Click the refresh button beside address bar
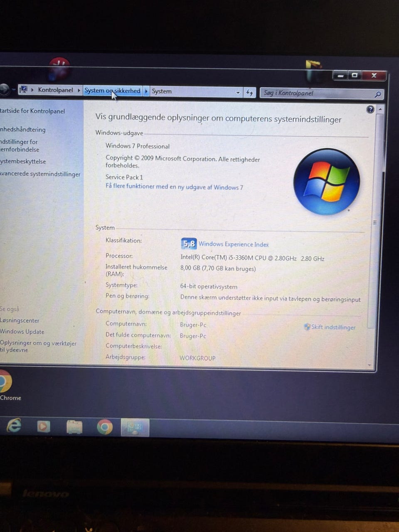Screen dimensions: 399x532 (249, 92)
